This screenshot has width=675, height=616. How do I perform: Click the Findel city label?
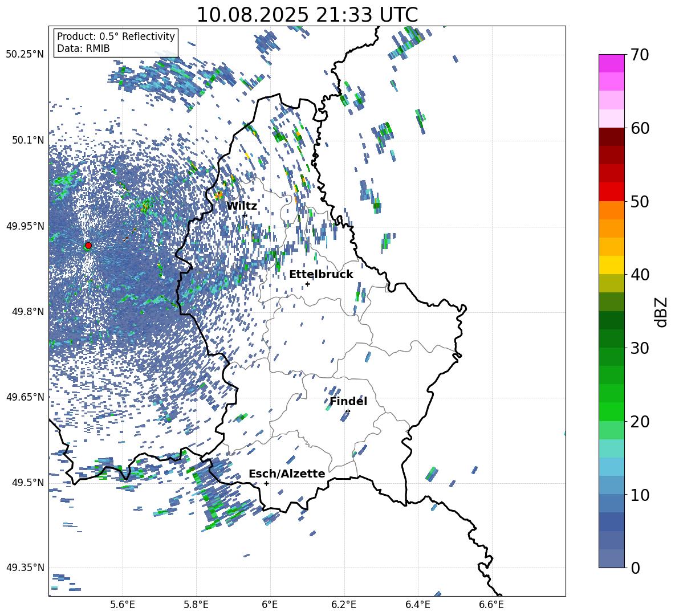pos(348,401)
